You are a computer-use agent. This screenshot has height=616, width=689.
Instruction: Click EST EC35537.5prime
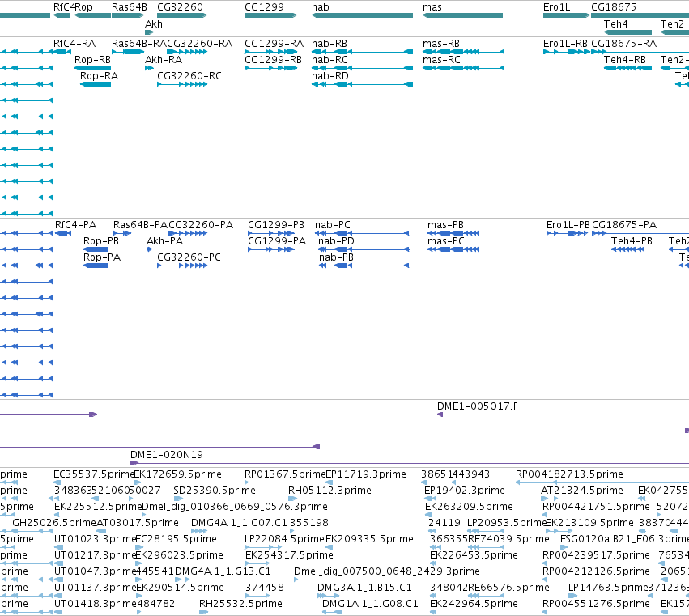pyautogui.click(x=94, y=474)
